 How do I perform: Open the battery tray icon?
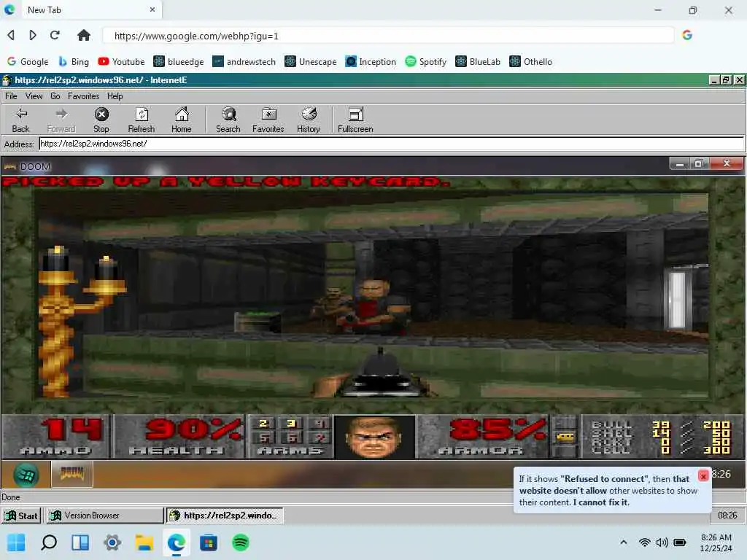[680, 542]
